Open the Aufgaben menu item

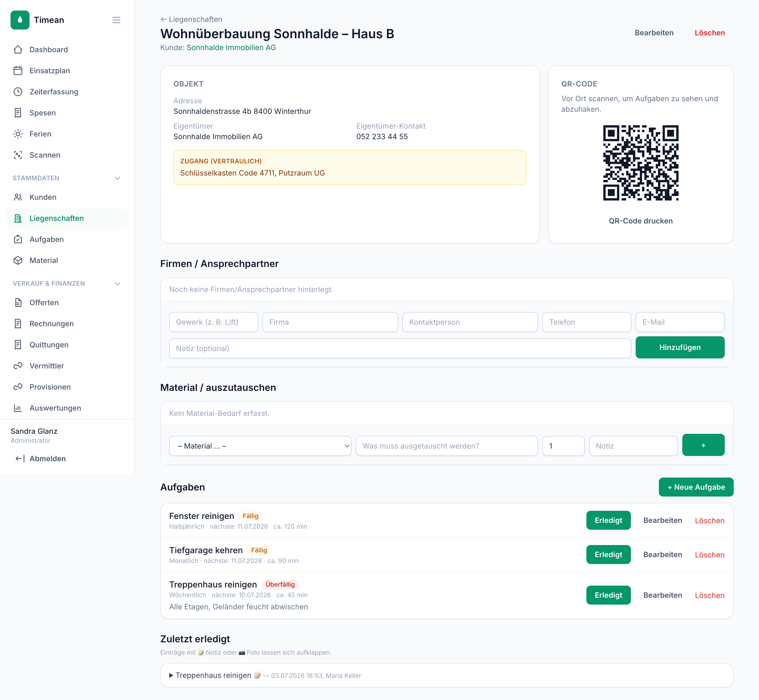67,239
